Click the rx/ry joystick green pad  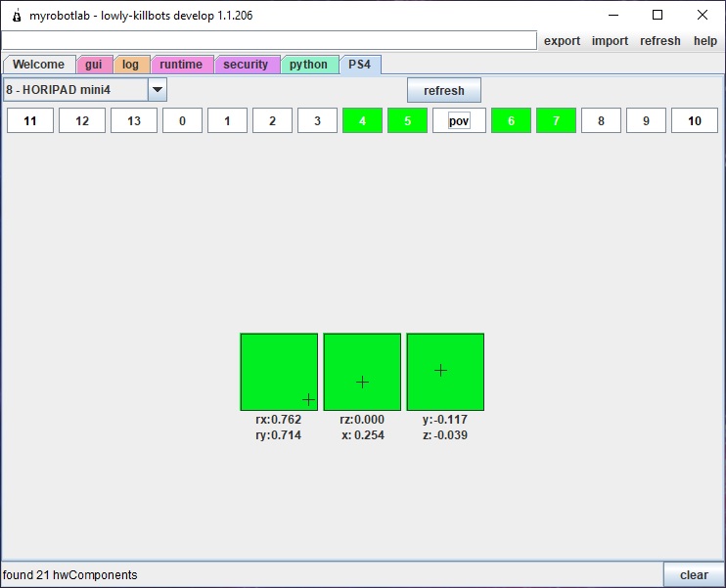[x=279, y=372]
